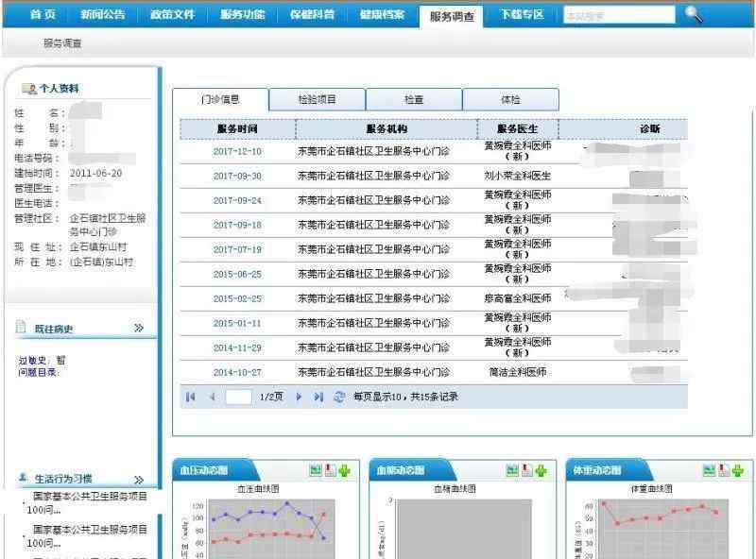Click the 诊断 column header
The image size is (756, 559).
pyautogui.click(x=649, y=128)
